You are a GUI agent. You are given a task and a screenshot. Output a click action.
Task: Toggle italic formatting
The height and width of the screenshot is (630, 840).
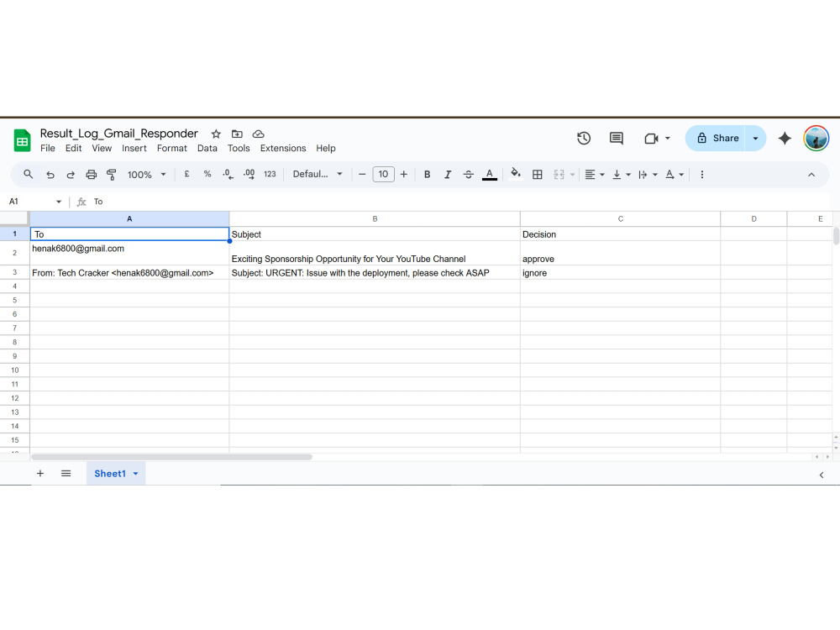point(448,175)
